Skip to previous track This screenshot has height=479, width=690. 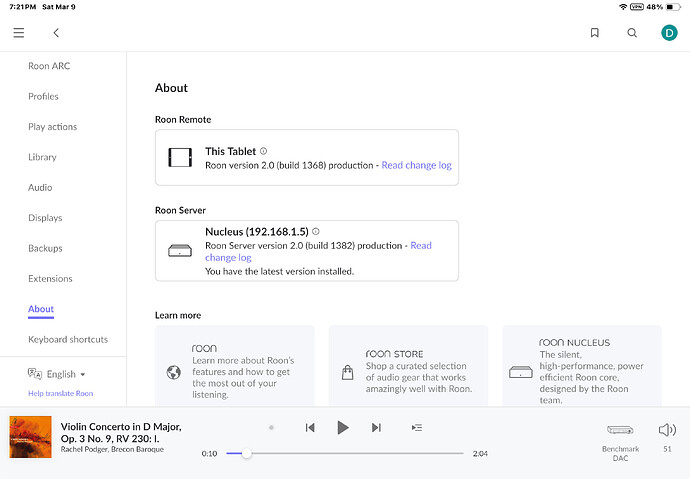pos(310,428)
